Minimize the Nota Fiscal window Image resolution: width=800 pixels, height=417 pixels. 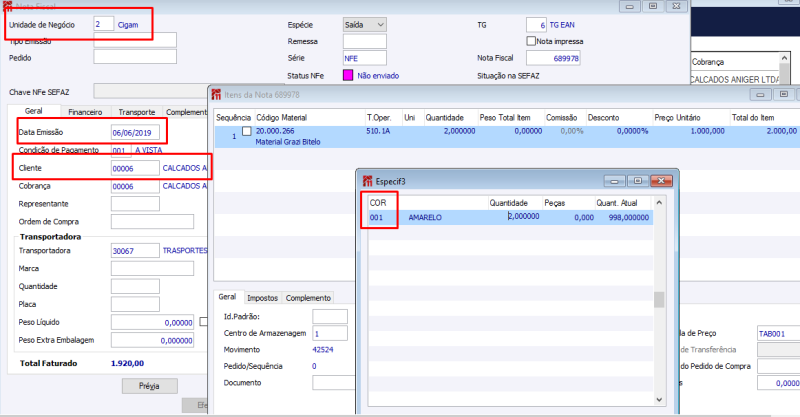coord(630,6)
